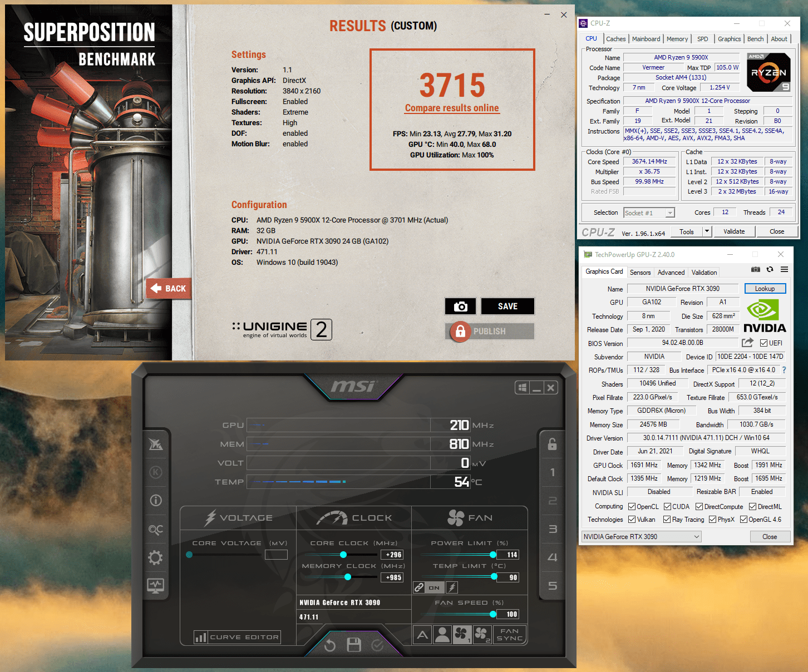This screenshot has height=672, width=808.
Task: Open the Bench tab in CPU-Z
Action: pos(755,39)
